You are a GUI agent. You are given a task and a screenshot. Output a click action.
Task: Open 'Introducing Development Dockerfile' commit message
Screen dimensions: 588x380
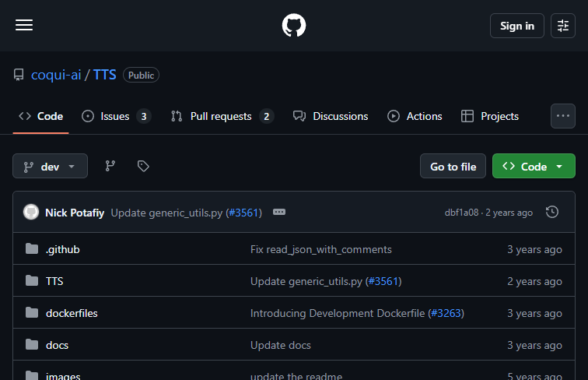click(338, 314)
